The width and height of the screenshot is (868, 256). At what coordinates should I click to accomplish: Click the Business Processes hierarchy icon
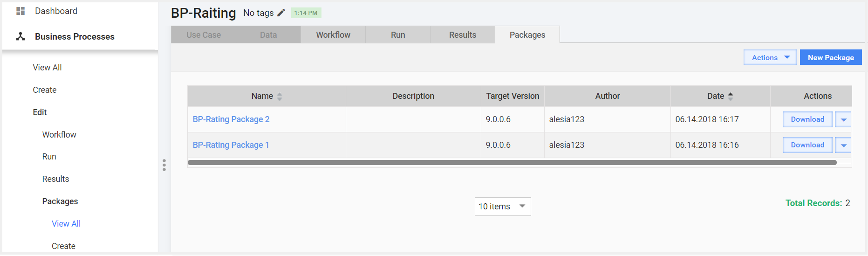pos(21,36)
